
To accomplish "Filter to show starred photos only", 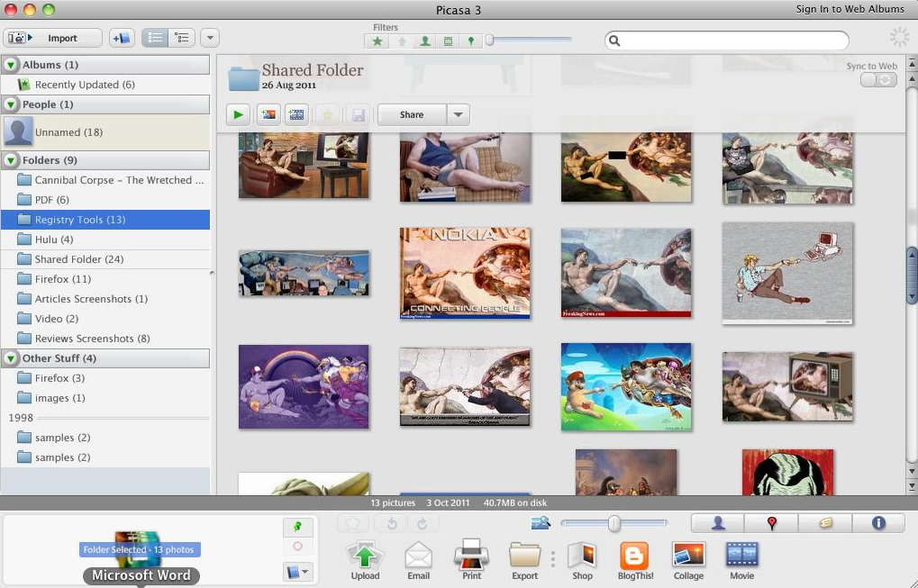I will (377, 41).
